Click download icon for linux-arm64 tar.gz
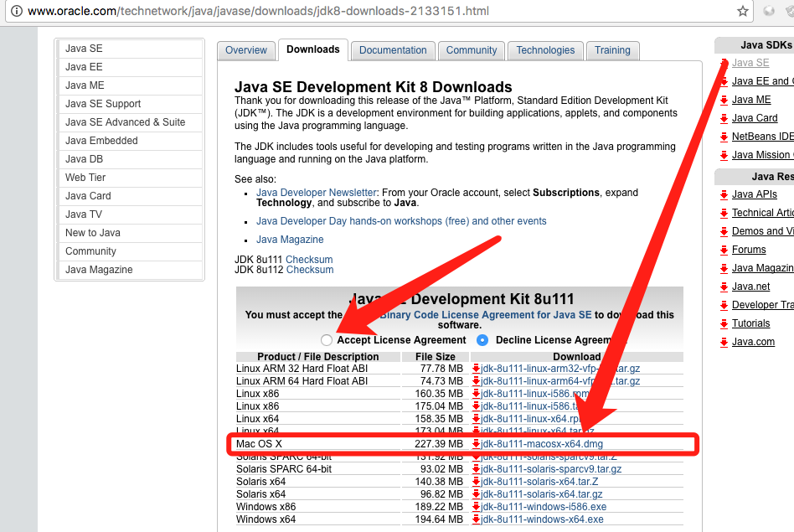The width and height of the screenshot is (794, 532). (x=476, y=381)
